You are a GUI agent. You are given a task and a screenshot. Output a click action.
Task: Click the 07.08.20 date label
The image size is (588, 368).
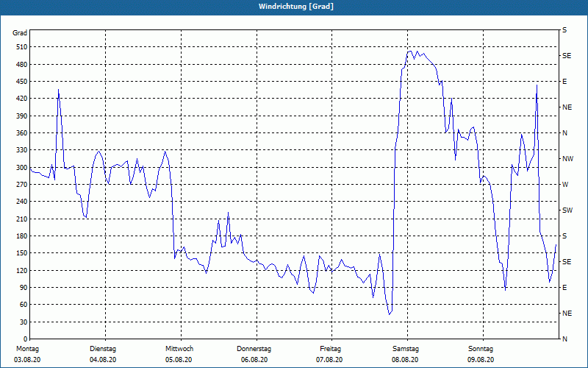point(329,360)
